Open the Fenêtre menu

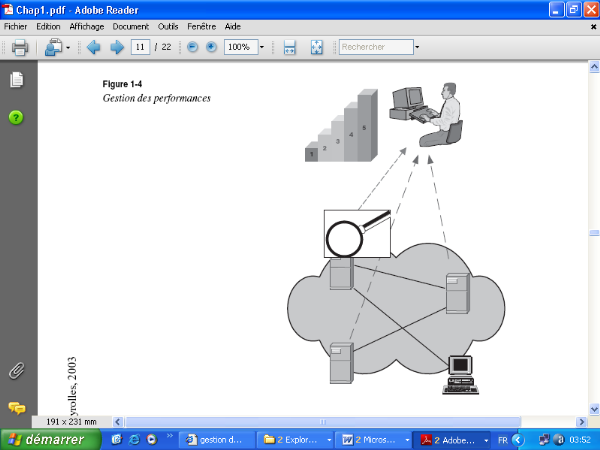(202, 27)
